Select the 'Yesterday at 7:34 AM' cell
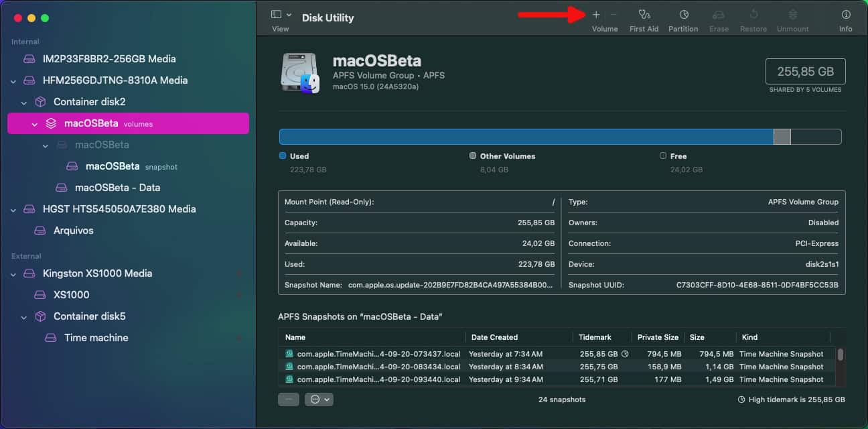Image resolution: width=868 pixels, height=429 pixels. [x=506, y=354]
